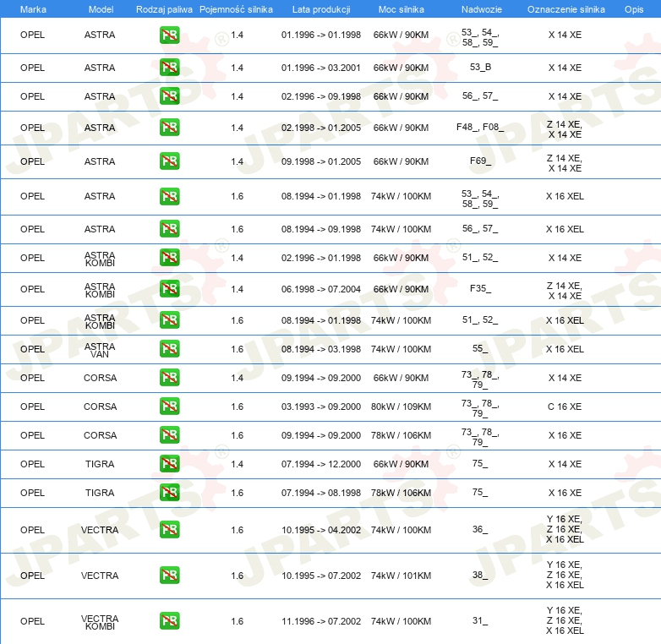Image resolution: width=661 pixels, height=644 pixels.
Task: Click fuel icon in Astra F48_, F08_ row
Action: [x=169, y=128]
